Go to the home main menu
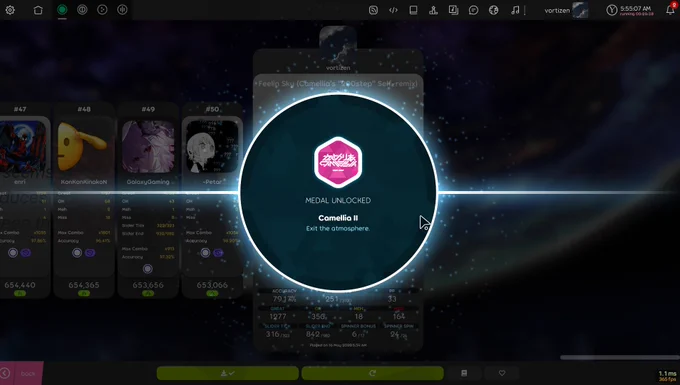This screenshot has width=680, height=385. coord(38,10)
